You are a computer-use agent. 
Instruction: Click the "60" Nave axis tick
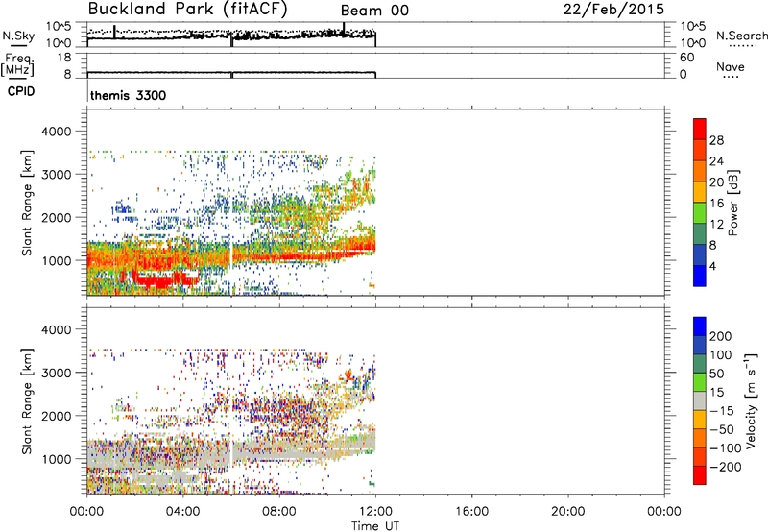tap(686, 58)
